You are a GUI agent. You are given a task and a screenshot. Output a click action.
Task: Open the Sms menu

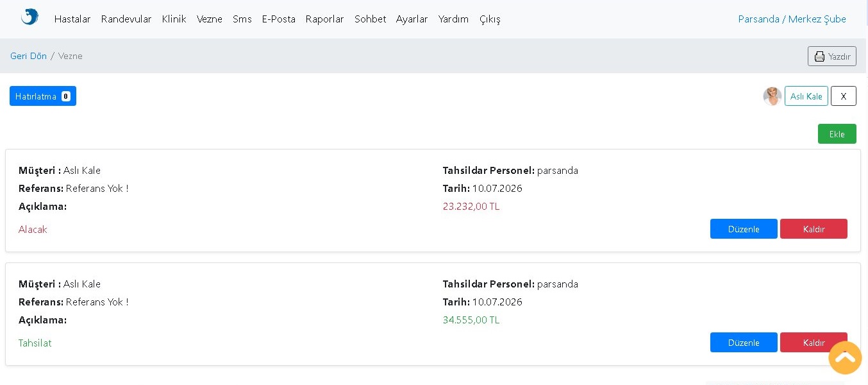(x=242, y=19)
